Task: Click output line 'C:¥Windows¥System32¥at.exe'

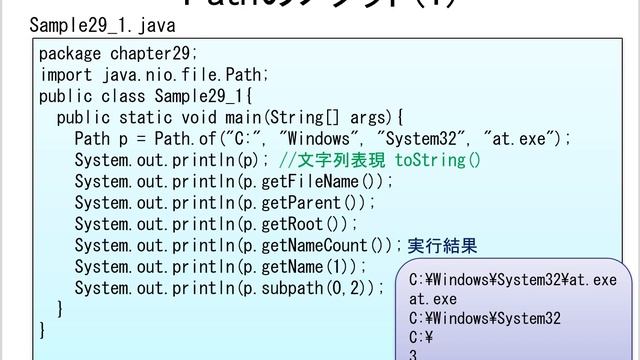Action: pos(513,280)
